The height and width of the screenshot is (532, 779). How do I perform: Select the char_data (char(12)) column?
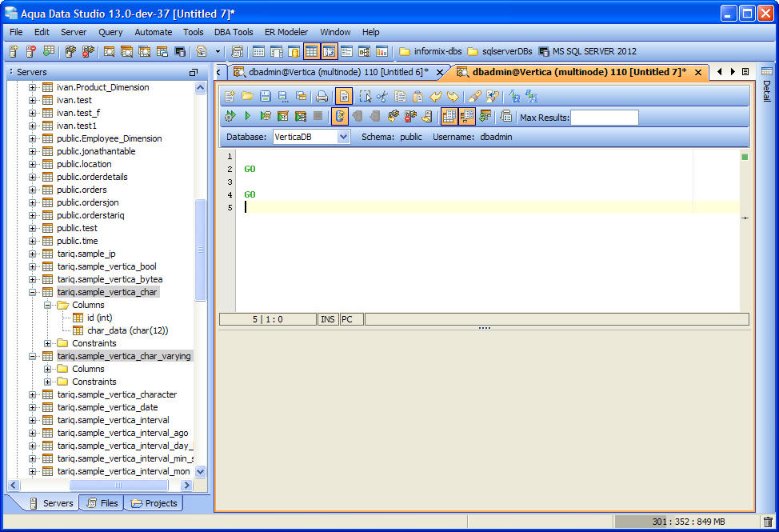click(x=128, y=330)
